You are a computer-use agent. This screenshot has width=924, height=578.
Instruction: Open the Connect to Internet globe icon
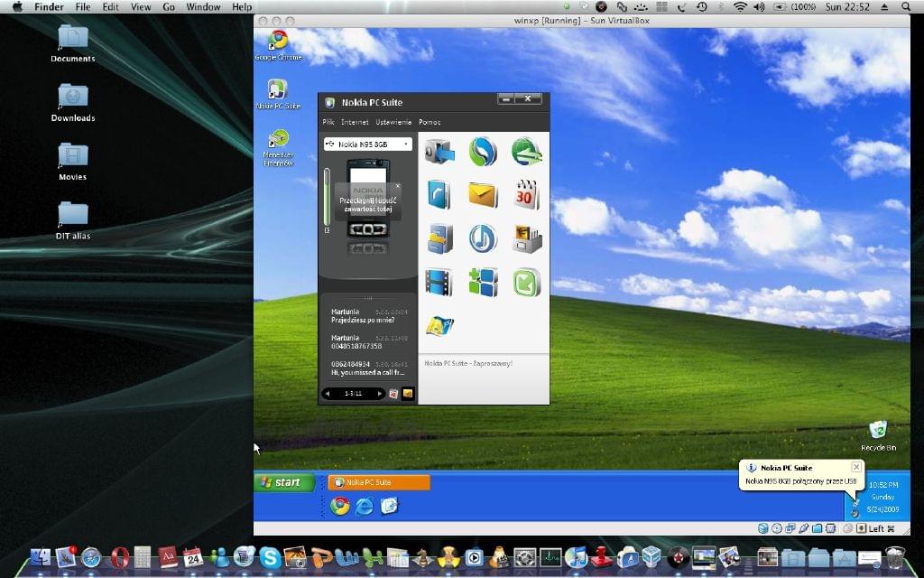click(x=526, y=152)
